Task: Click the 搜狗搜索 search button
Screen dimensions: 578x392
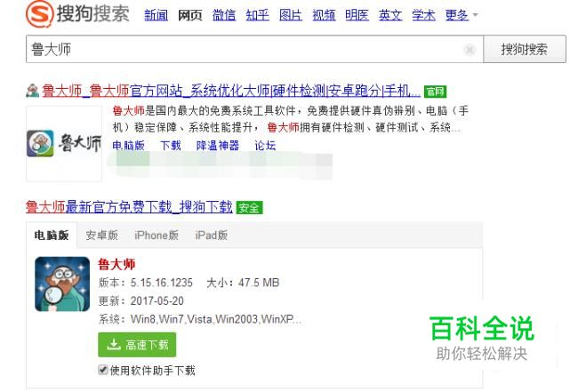Action: click(524, 49)
